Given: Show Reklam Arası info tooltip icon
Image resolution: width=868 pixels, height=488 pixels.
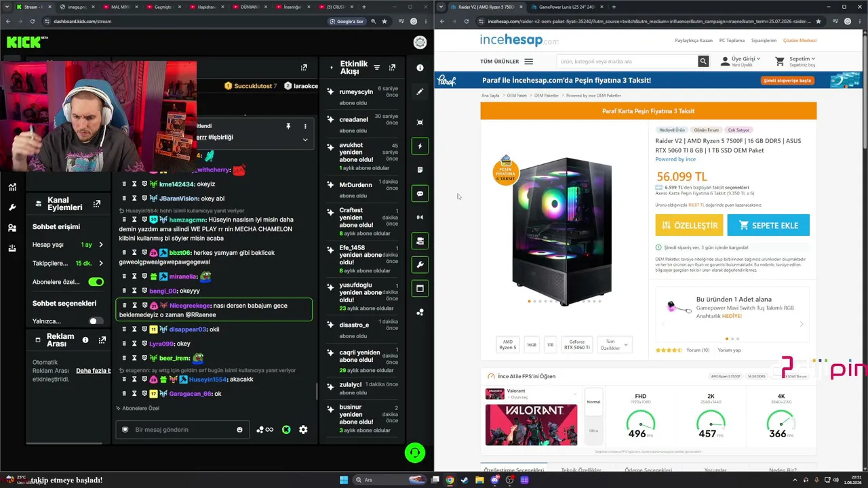Looking at the screenshot, I should (x=85, y=340).
